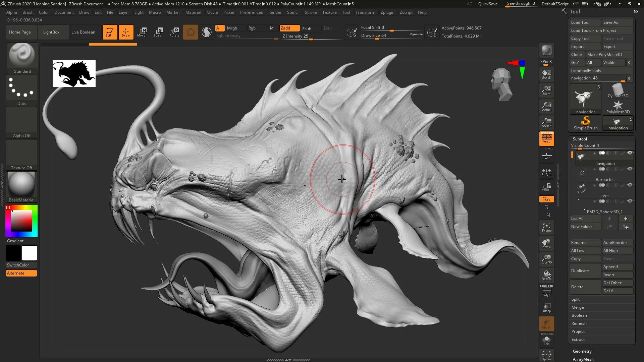The image size is (644, 362).
Task: Toggle L.Sym local symmetry
Action: pos(546,172)
